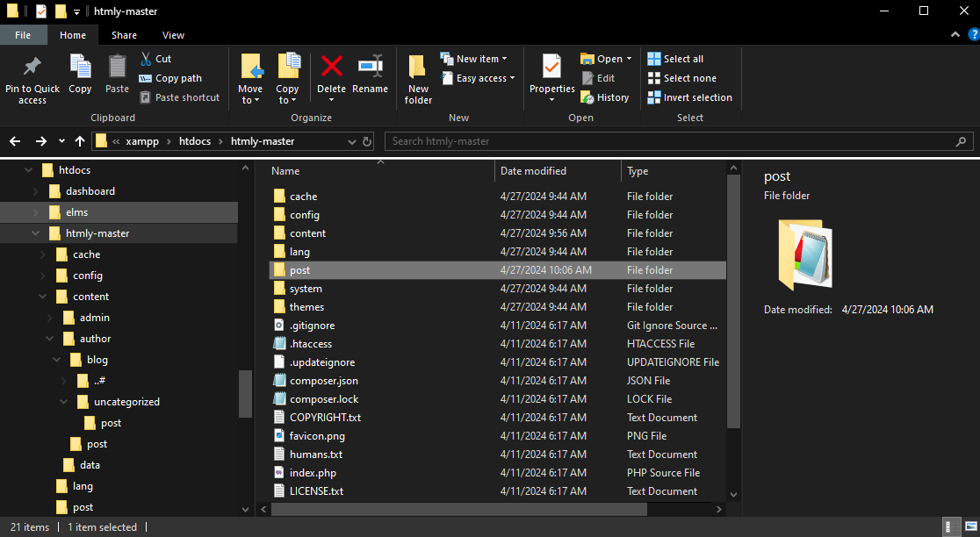Collapse the htdocs tree node
The width and height of the screenshot is (980, 537).
[x=27, y=169]
